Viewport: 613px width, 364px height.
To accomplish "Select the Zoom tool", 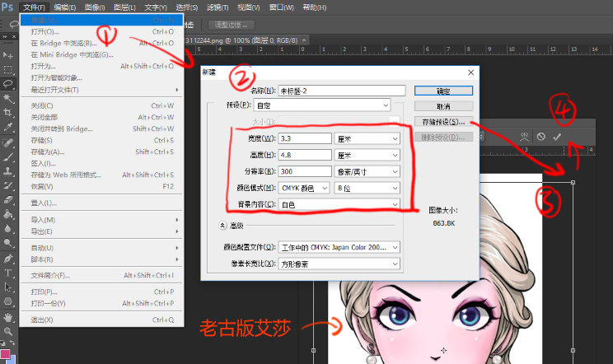I will point(8,331).
